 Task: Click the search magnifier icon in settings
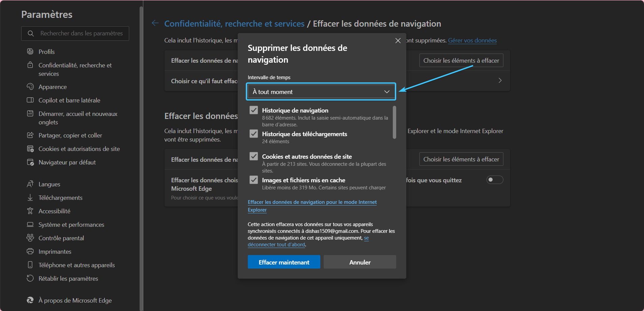31,33
